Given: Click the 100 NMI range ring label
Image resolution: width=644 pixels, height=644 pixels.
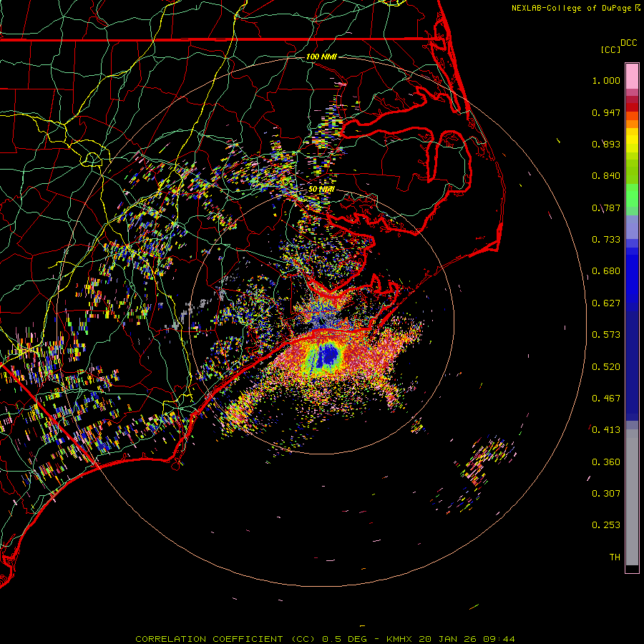Looking at the screenshot, I should coord(321,57).
